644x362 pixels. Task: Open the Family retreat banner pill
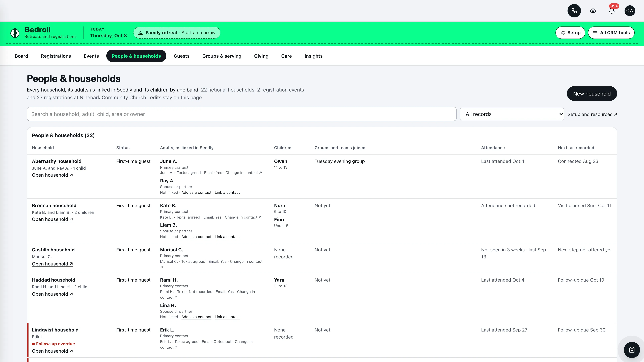177,33
